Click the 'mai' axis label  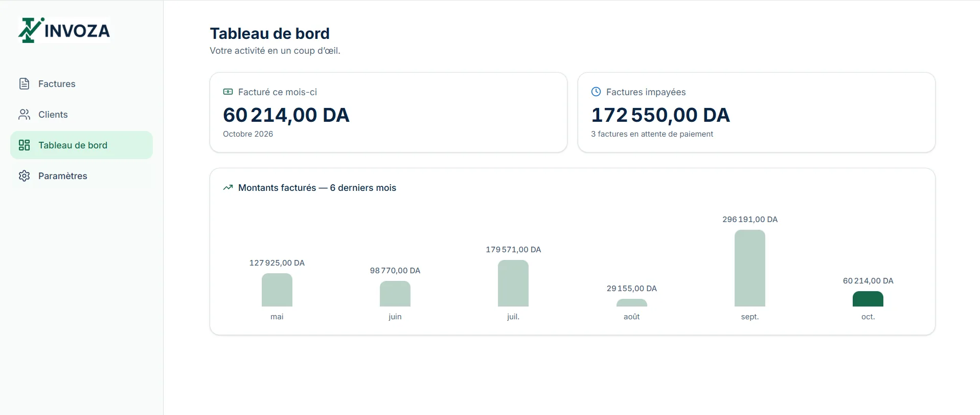(277, 317)
